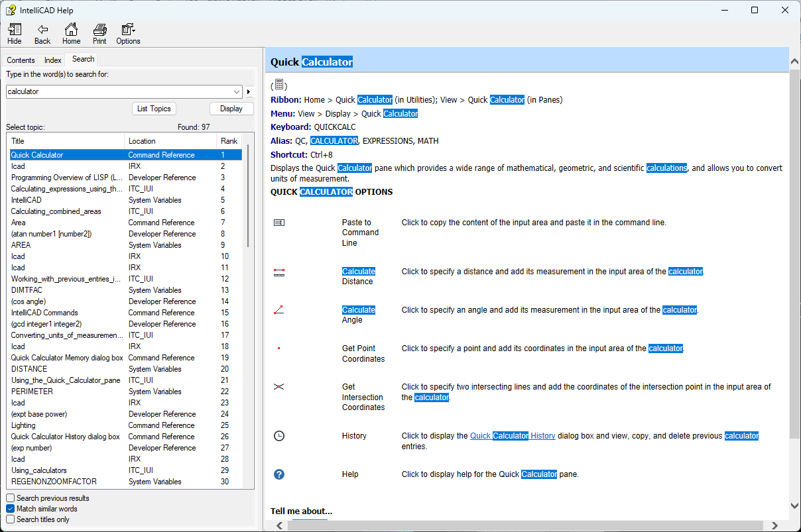Open the Options toolbar menu
The image size is (801, 532).
(128, 34)
